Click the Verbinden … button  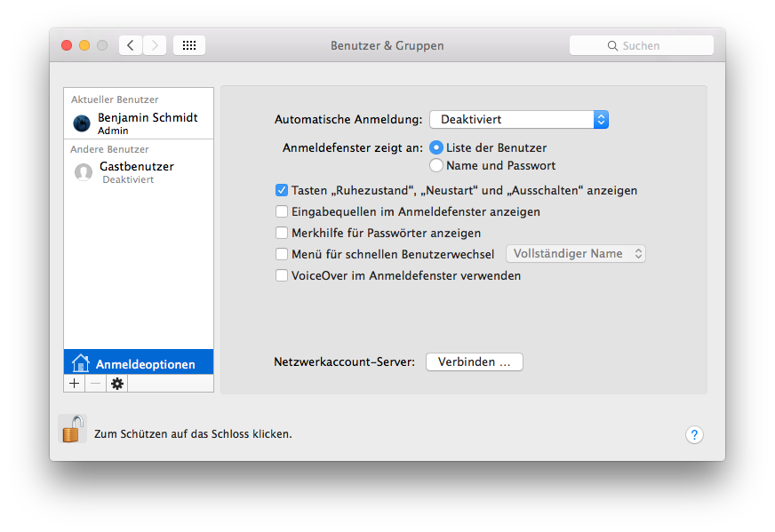(475, 362)
